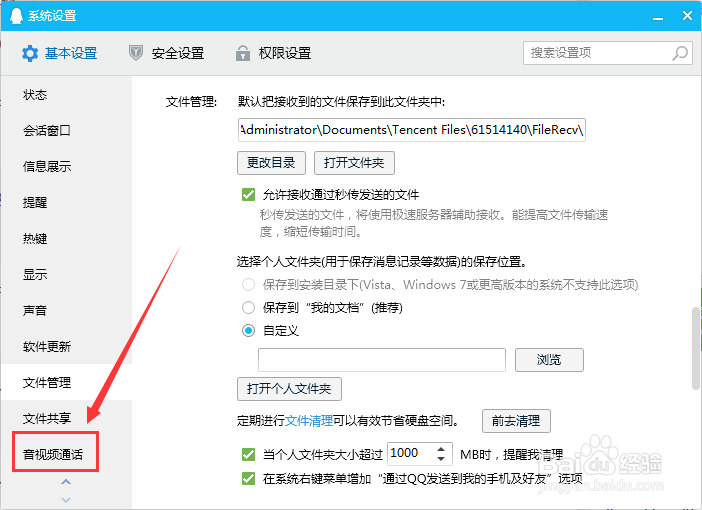Toggle 允许接收通过秒传发送的文件 checkbox
The width and height of the screenshot is (702, 510).
(248, 195)
